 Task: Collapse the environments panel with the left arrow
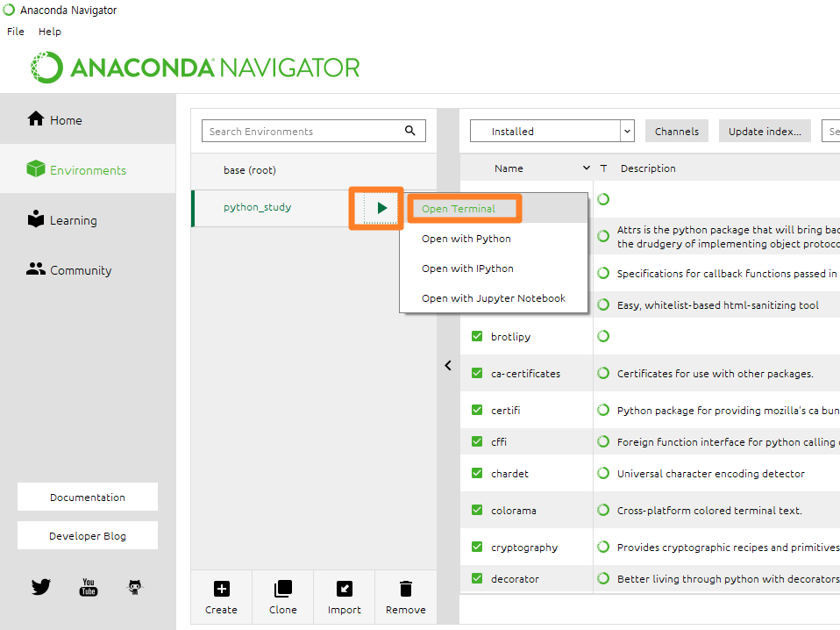[448, 366]
